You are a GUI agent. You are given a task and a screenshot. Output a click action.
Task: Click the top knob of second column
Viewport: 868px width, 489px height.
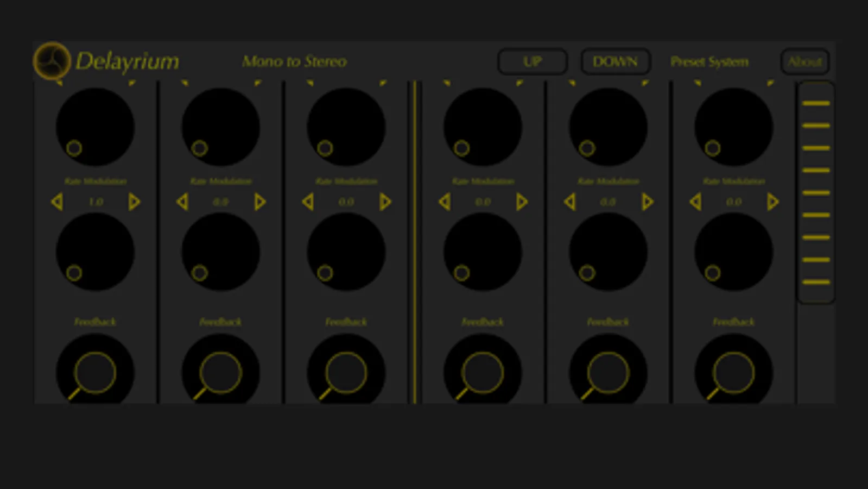[220, 127]
